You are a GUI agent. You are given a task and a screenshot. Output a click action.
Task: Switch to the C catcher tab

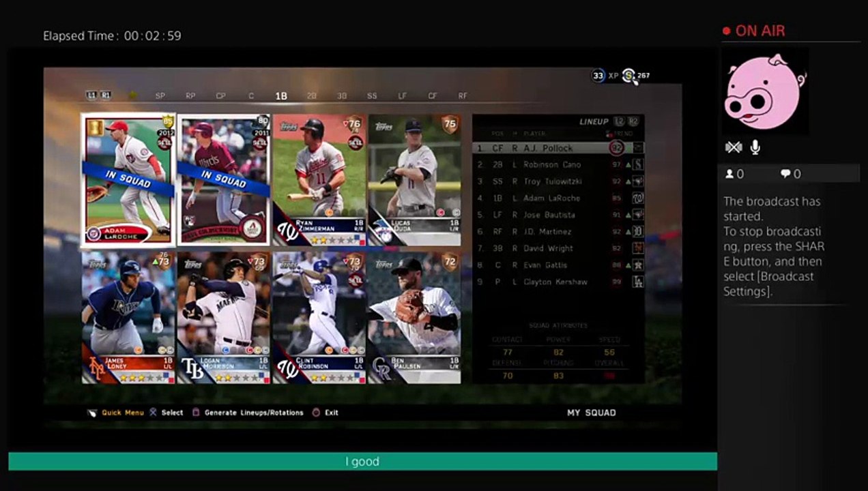[x=251, y=96]
